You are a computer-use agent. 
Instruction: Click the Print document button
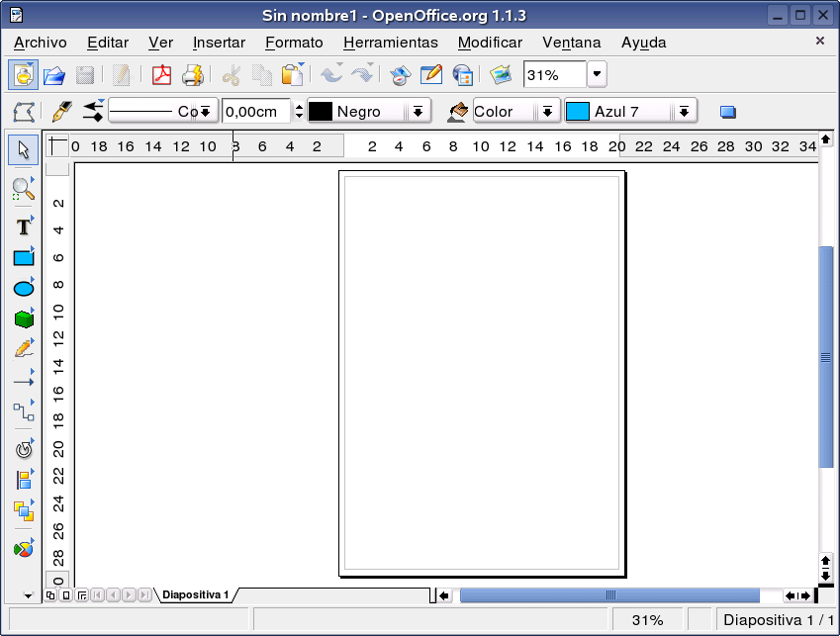point(194,74)
